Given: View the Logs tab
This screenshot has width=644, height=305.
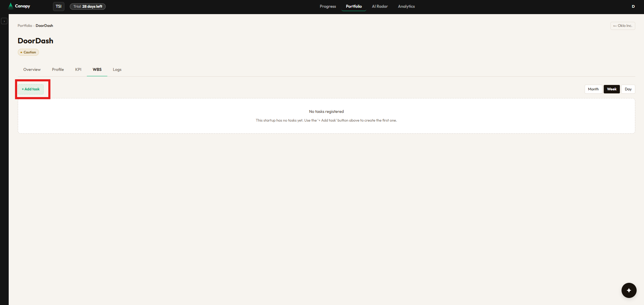Looking at the screenshot, I should tap(117, 70).
